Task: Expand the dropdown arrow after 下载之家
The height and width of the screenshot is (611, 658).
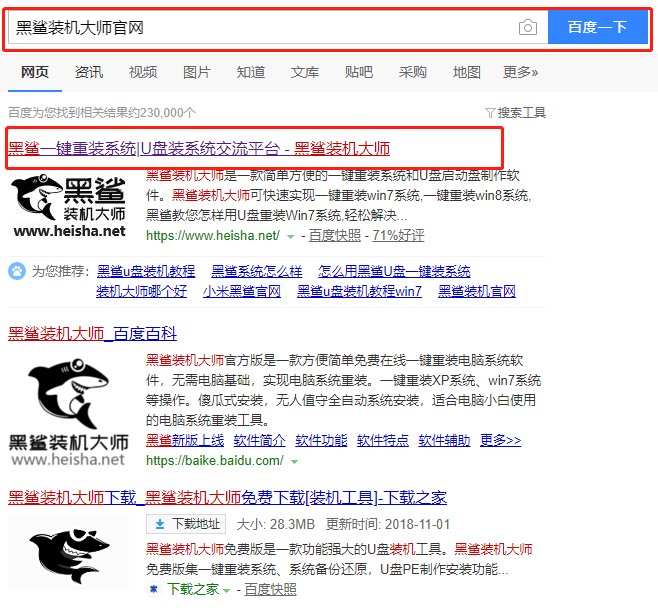Action: [x=227, y=590]
